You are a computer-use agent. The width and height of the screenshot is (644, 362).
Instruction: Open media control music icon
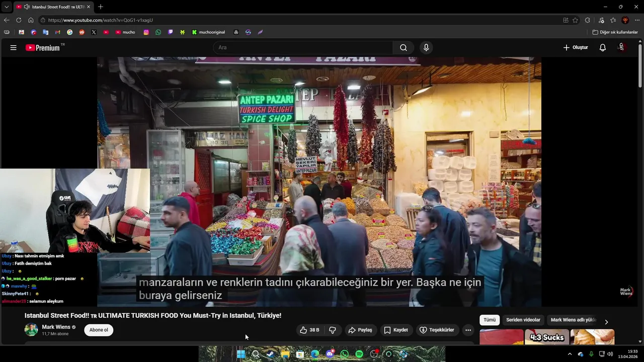(x=601, y=20)
